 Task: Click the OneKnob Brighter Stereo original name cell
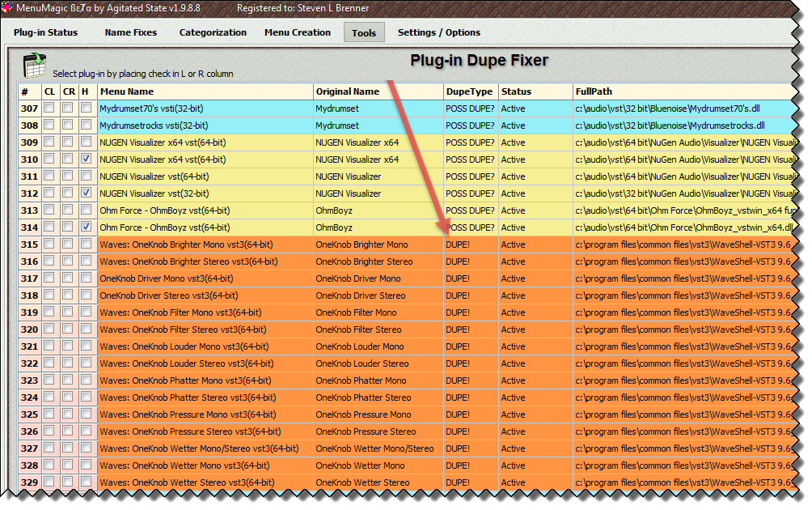click(x=379, y=261)
